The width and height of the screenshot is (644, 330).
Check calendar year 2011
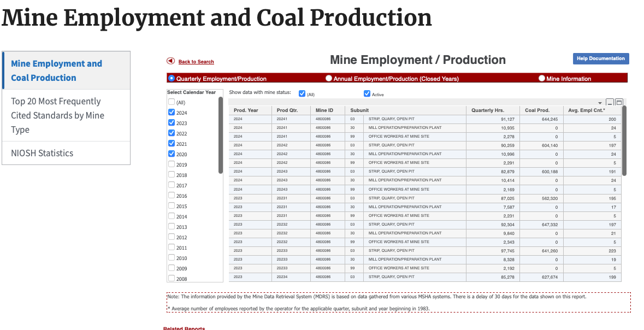(x=172, y=247)
